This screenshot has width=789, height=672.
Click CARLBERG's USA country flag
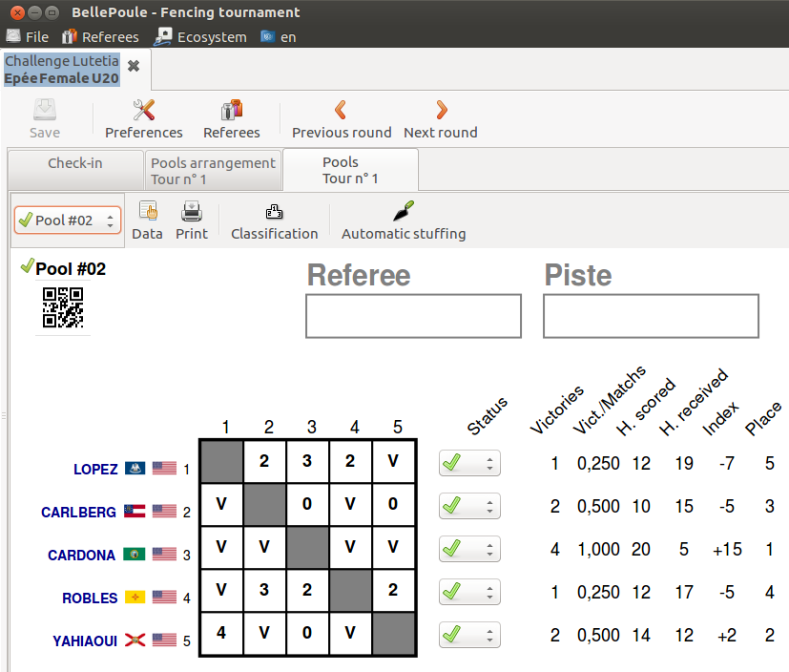pyautogui.click(x=164, y=511)
